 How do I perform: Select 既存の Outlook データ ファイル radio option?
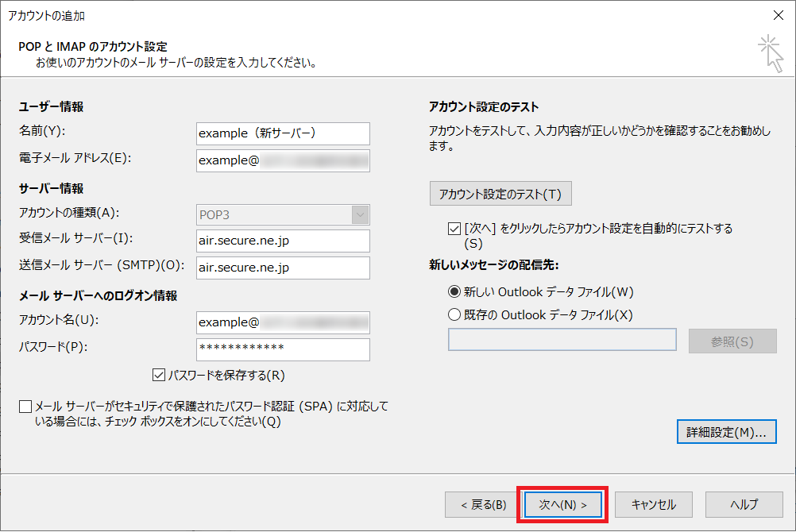454,314
